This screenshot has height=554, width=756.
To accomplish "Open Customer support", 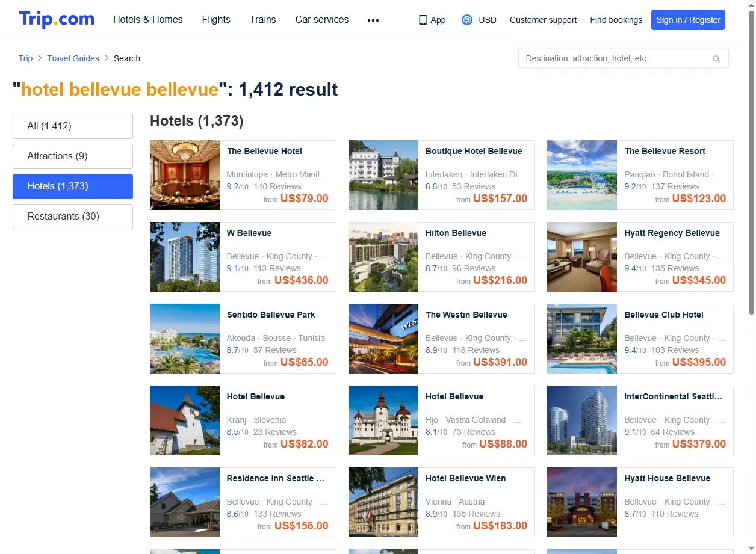I will click(543, 20).
